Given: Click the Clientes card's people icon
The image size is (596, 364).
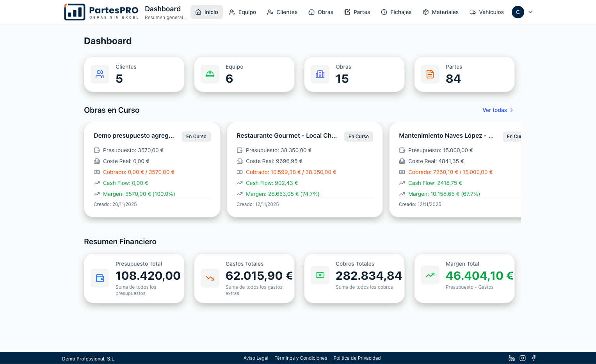Looking at the screenshot, I should (x=100, y=74).
